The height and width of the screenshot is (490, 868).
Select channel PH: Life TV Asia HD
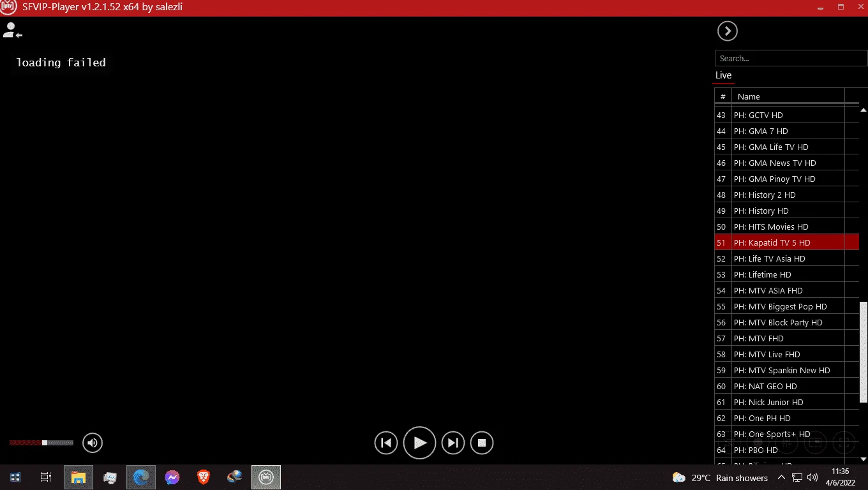787,259
